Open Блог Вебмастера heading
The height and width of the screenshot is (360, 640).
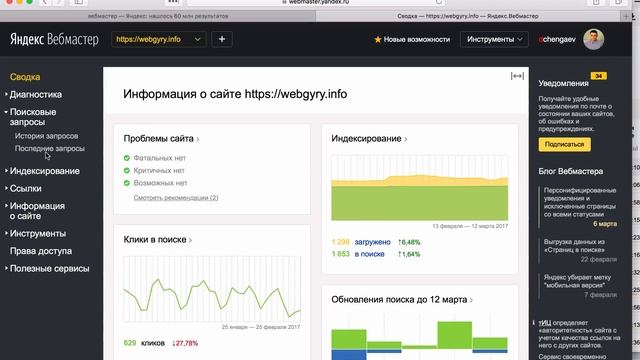tap(570, 171)
